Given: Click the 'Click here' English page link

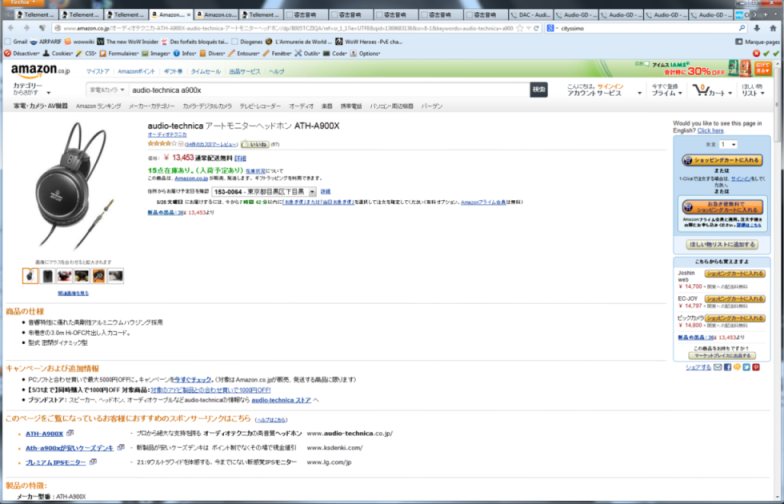Looking at the screenshot, I should [x=710, y=130].
